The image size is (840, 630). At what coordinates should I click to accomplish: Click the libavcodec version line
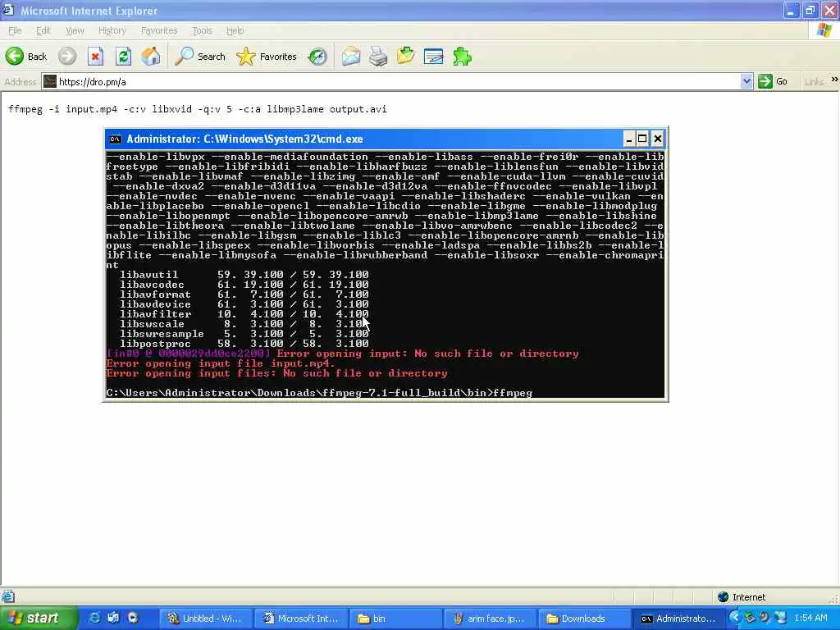point(244,285)
